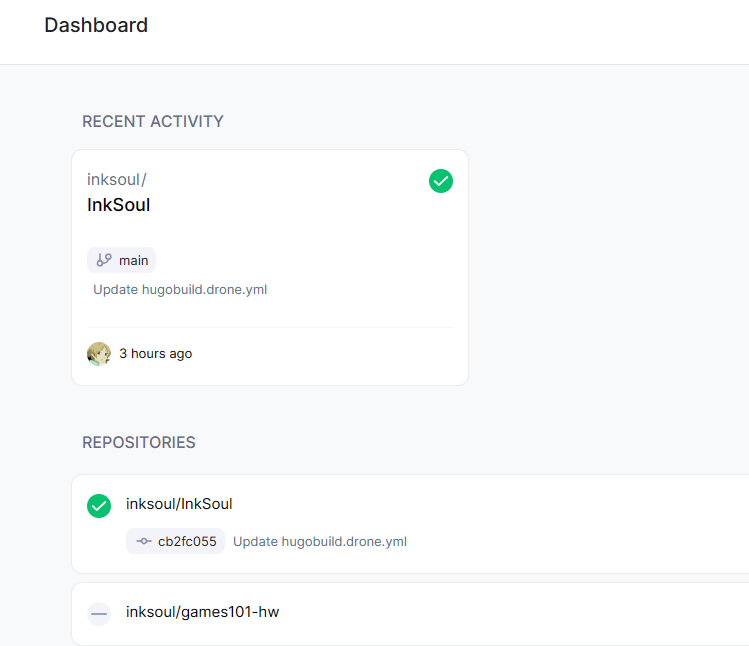Open the inksoul/InkSoul repository name in Repositories

click(179, 504)
